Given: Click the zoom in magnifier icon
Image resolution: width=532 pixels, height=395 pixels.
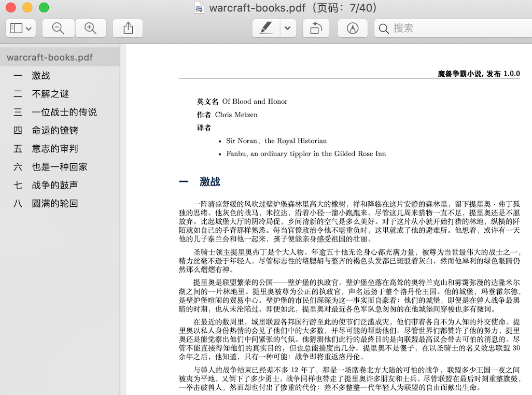Looking at the screenshot, I should pos(91,28).
